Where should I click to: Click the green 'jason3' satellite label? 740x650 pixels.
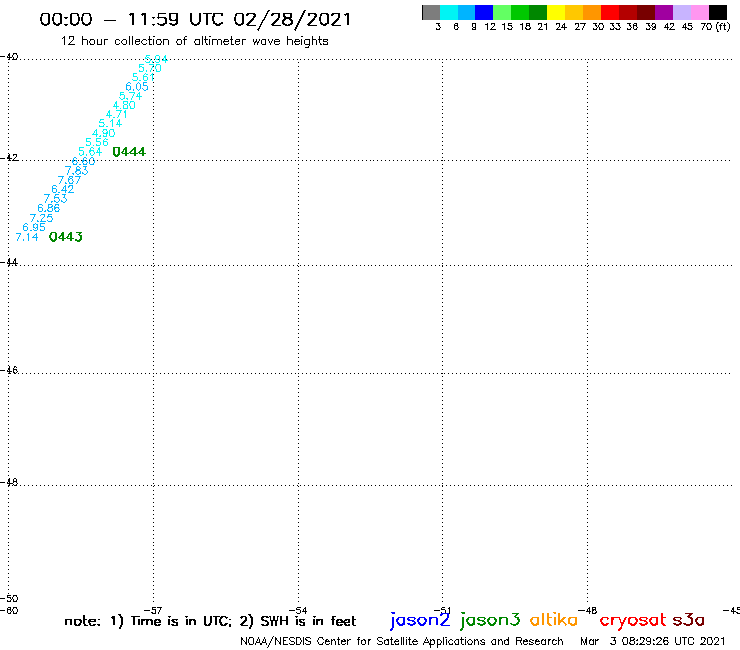pos(490,620)
